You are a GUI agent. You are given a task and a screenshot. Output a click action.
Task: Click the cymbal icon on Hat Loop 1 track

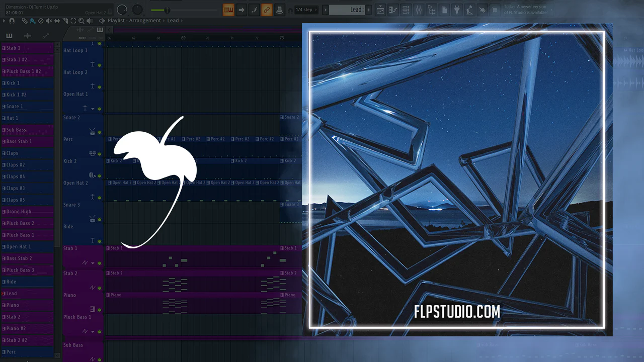(x=93, y=64)
